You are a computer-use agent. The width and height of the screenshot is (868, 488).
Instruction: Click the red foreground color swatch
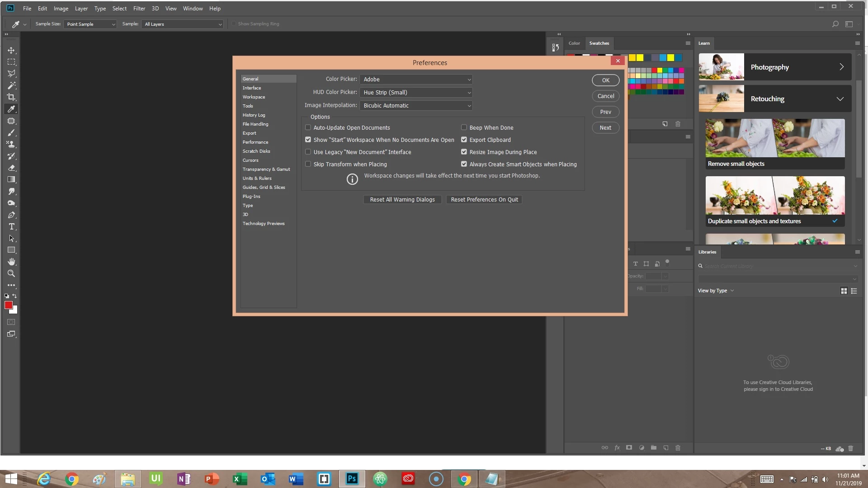(x=8, y=305)
